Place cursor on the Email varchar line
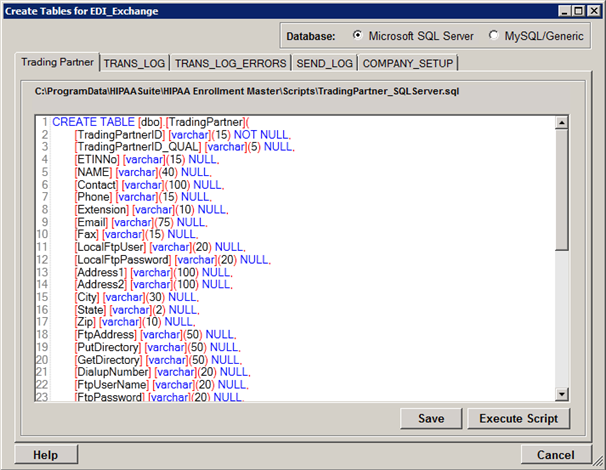Screen dimensions: 606x470 click(140, 222)
